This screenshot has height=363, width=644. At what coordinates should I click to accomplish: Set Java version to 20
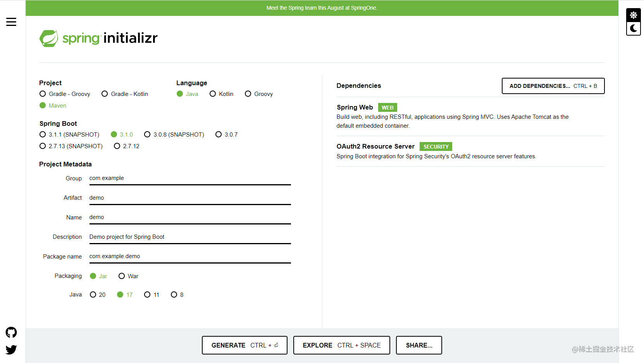click(x=98, y=295)
